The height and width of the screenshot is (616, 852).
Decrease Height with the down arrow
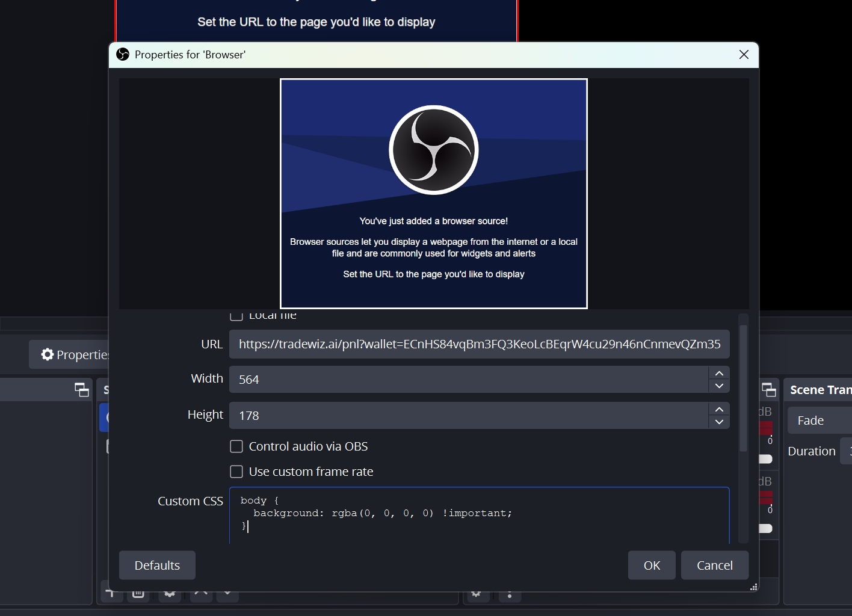click(x=719, y=422)
